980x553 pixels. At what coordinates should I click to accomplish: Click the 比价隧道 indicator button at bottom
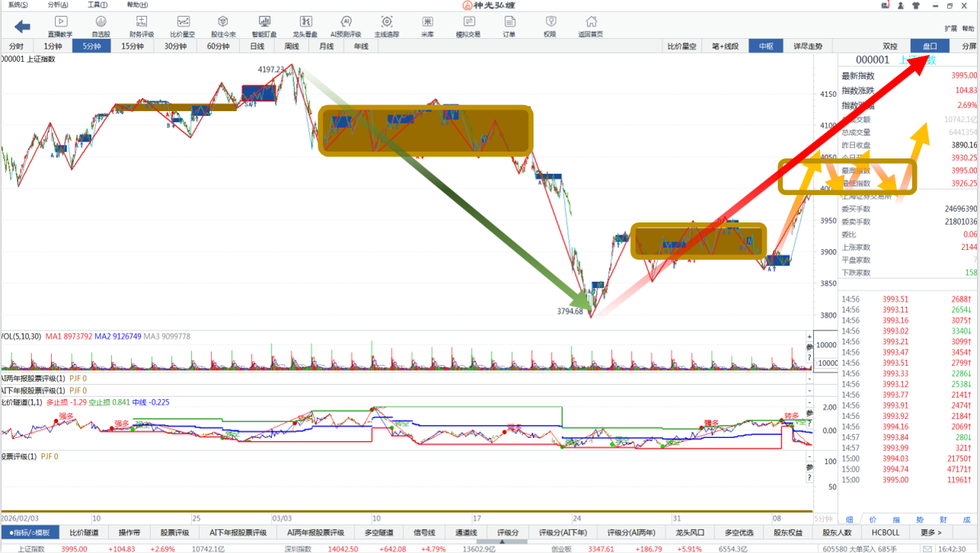(x=84, y=532)
